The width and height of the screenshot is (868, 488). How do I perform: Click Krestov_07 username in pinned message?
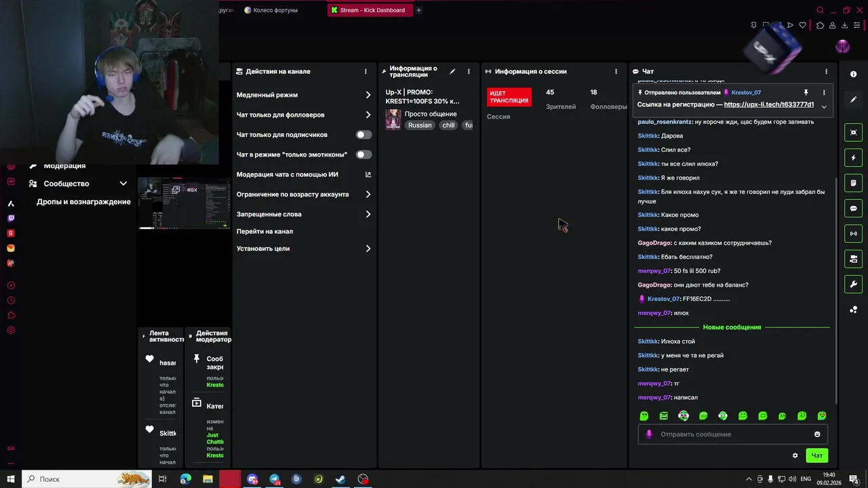point(746,92)
